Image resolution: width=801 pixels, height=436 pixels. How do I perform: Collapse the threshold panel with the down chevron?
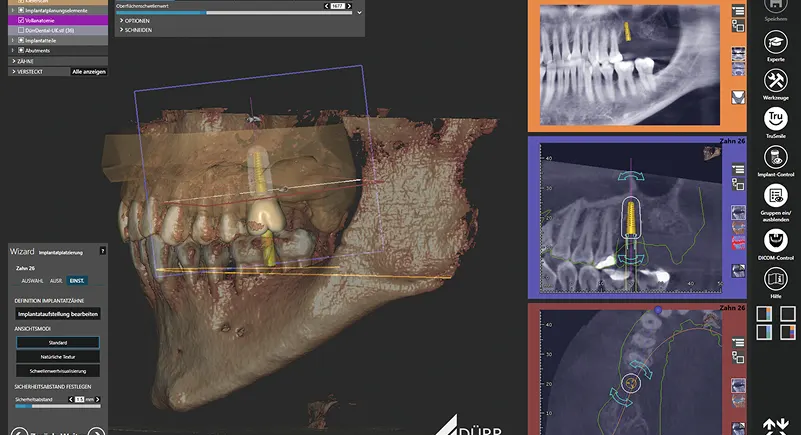(359, 12)
